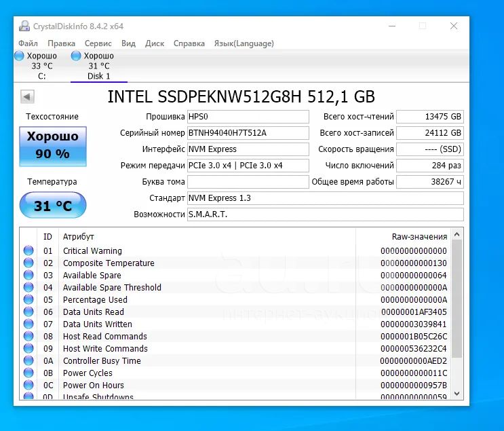504x431 pixels.
Task: Select the Critical Warning attribute name
Action: tap(92, 250)
